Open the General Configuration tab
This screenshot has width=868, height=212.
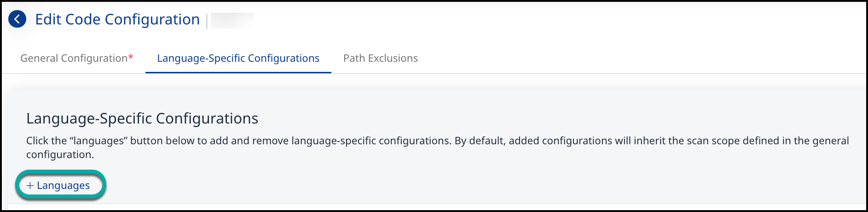tap(74, 59)
